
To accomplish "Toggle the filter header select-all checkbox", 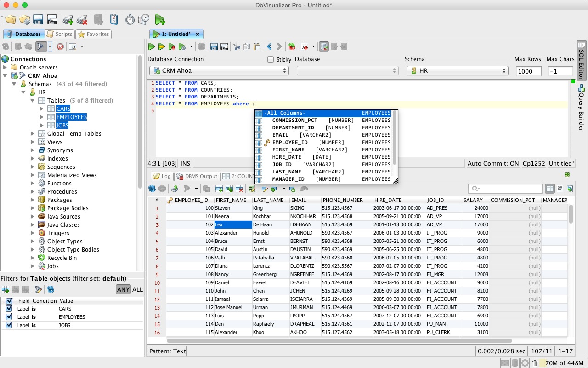I will click(9, 300).
